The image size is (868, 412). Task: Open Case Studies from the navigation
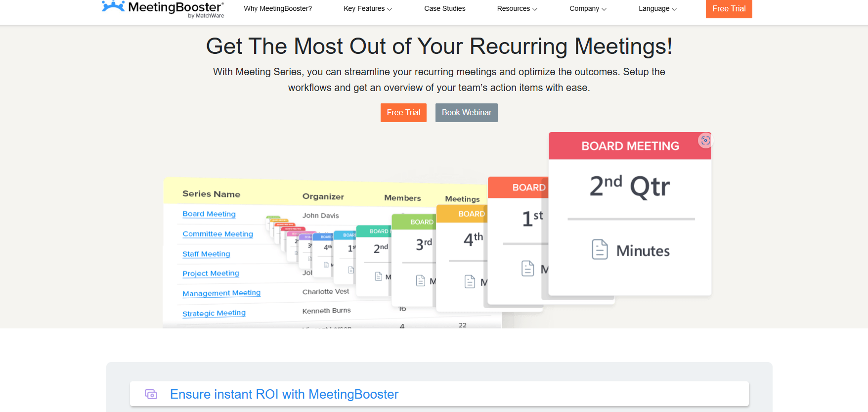pos(444,8)
